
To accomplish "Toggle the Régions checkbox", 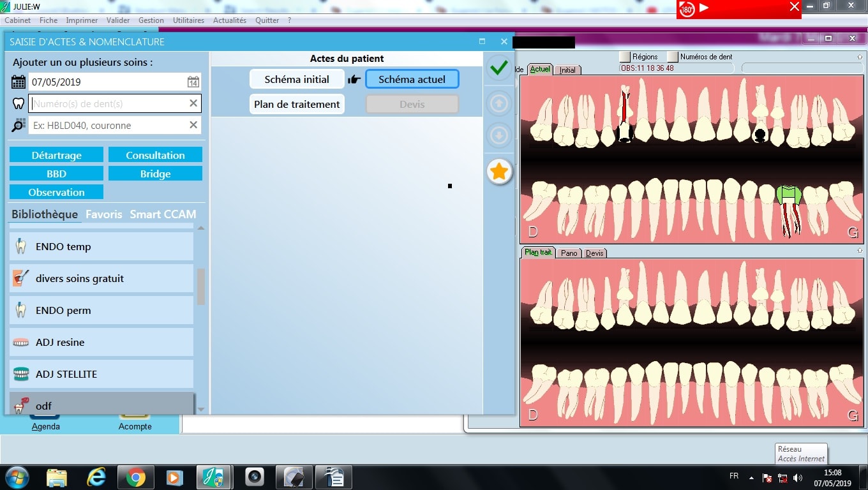I will (x=625, y=57).
